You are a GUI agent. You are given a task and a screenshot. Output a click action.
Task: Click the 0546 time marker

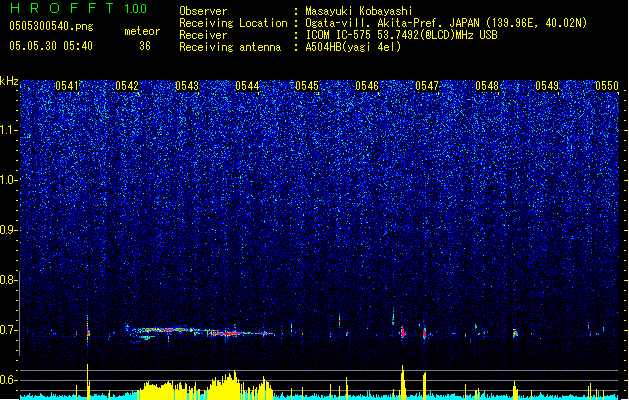(x=367, y=86)
